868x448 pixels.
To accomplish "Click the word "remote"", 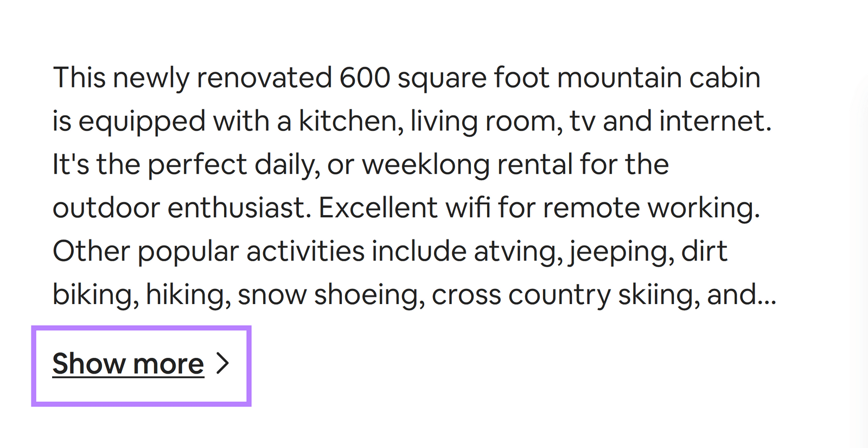I will point(591,208).
